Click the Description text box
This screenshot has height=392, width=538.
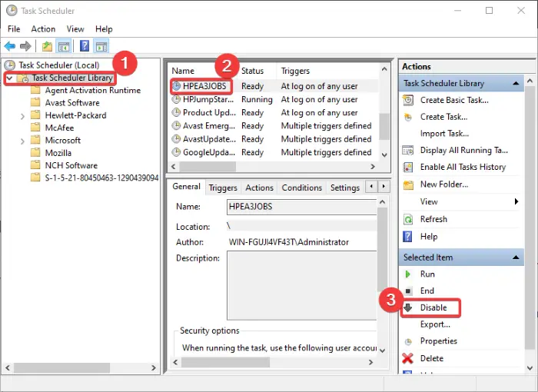pyautogui.click(x=302, y=286)
